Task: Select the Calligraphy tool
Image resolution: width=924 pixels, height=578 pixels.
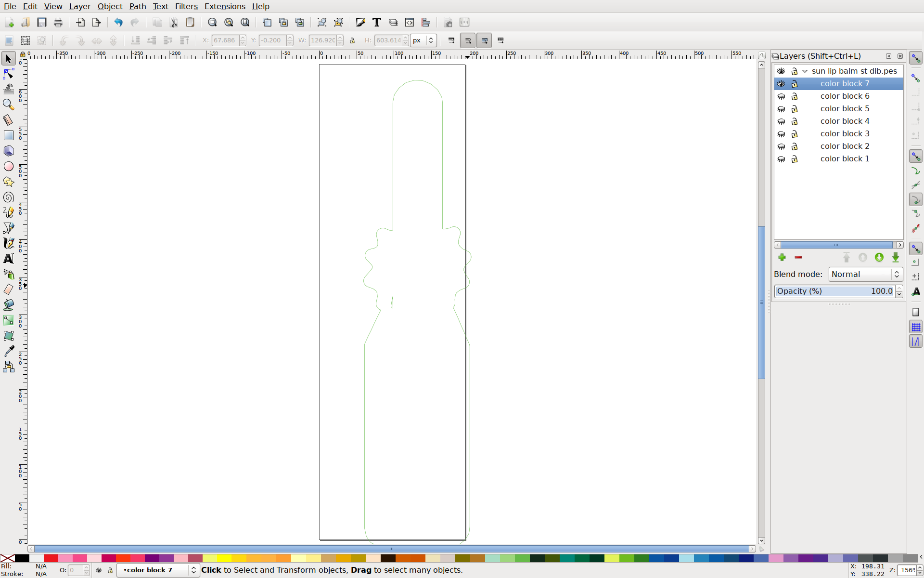Action: click(8, 243)
